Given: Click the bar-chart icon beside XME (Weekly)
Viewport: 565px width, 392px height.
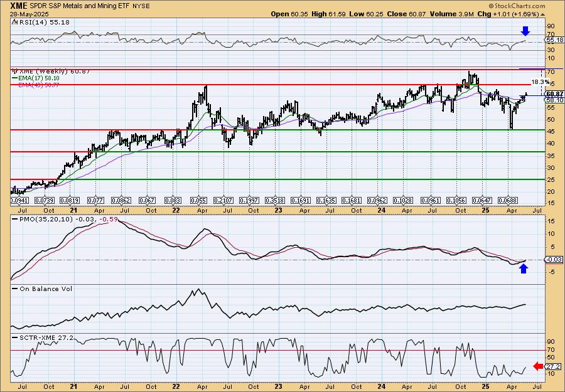Looking at the screenshot, I should tap(14, 72).
